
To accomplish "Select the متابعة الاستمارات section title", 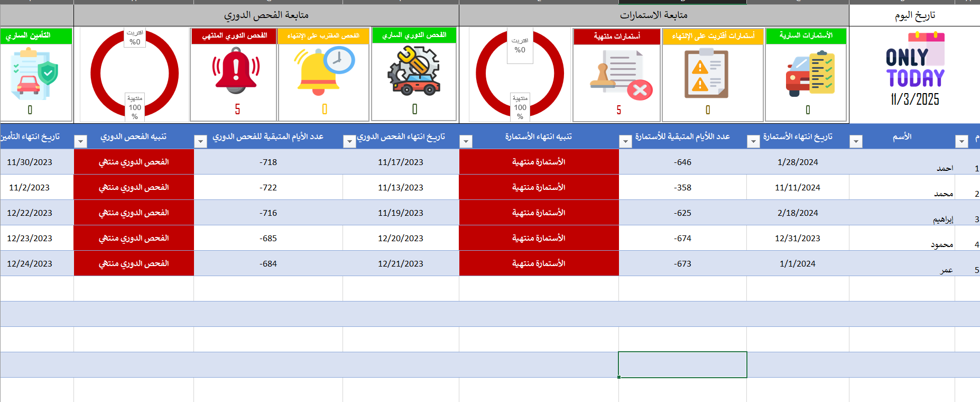I will pyautogui.click(x=654, y=15).
